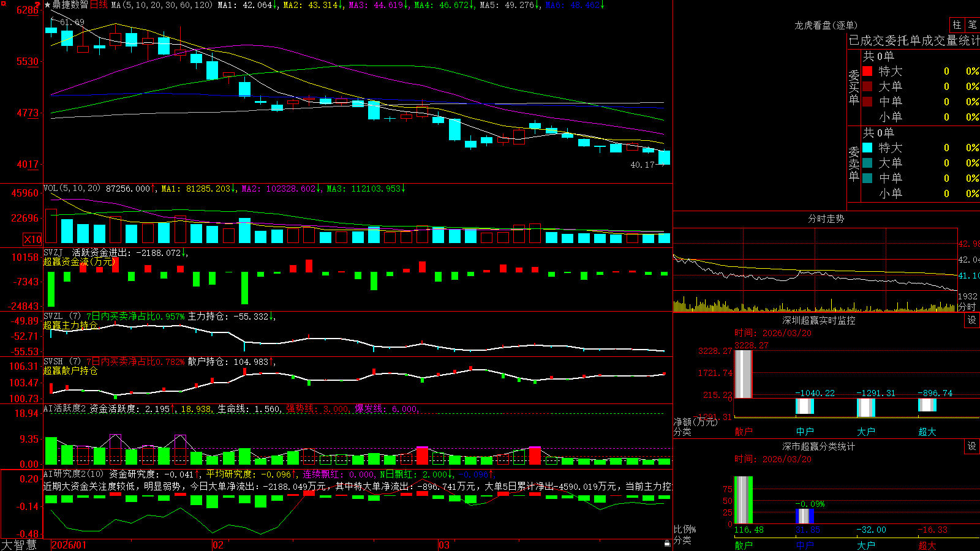The image size is (980, 551).
Task: Click the 2026/01 date marker
Action: coord(69,545)
